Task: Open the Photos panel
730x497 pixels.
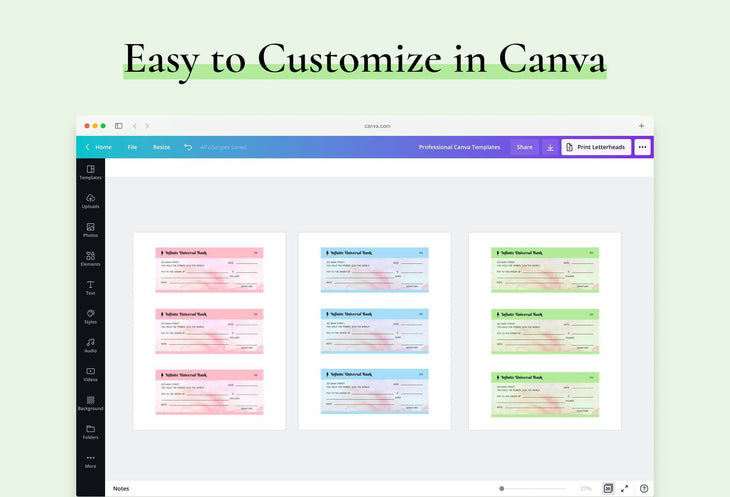Action: [x=90, y=230]
